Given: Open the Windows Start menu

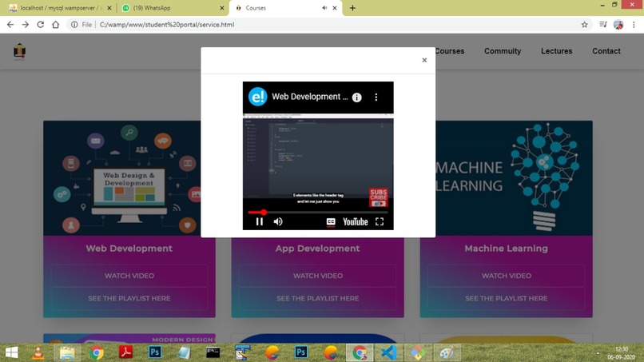Looking at the screenshot, I should click(x=11, y=352).
